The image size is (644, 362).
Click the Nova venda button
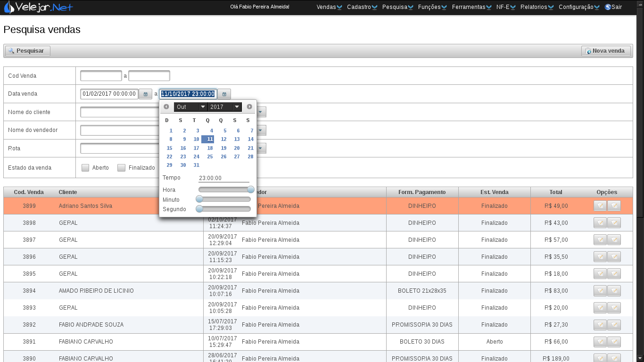pos(606,51)
